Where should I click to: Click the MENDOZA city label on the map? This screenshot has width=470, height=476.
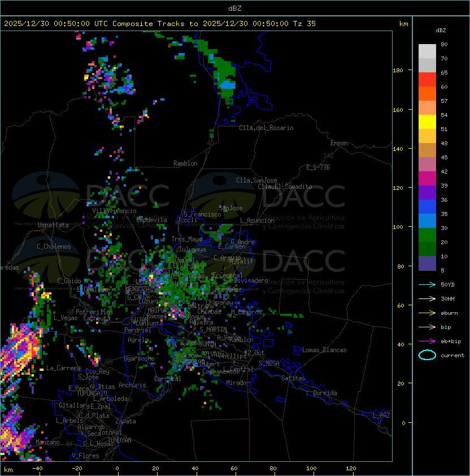[x=137, y=289]
